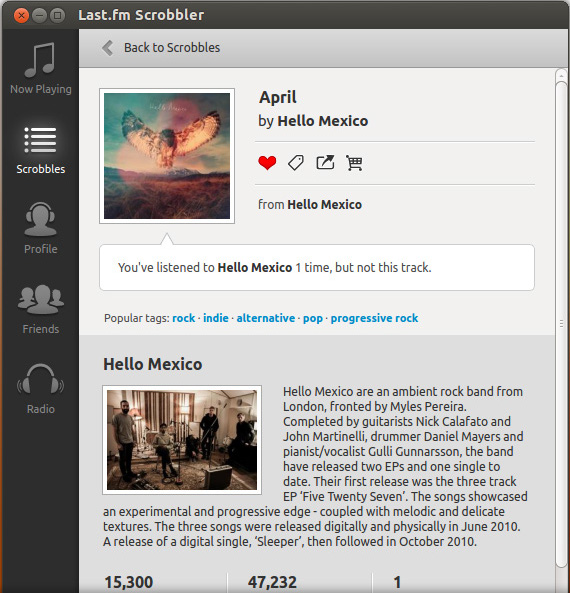Open the indie tag link

click(x=216, y=318)
